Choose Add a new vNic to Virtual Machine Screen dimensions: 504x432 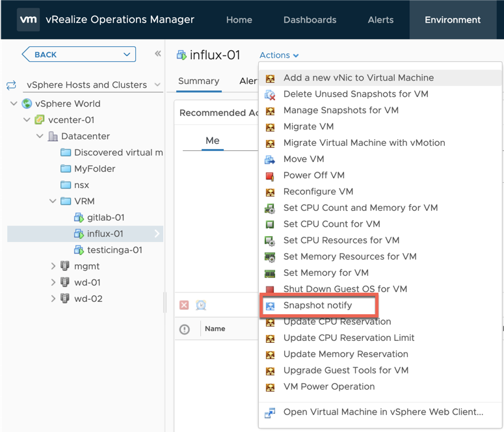coord(380,78)
